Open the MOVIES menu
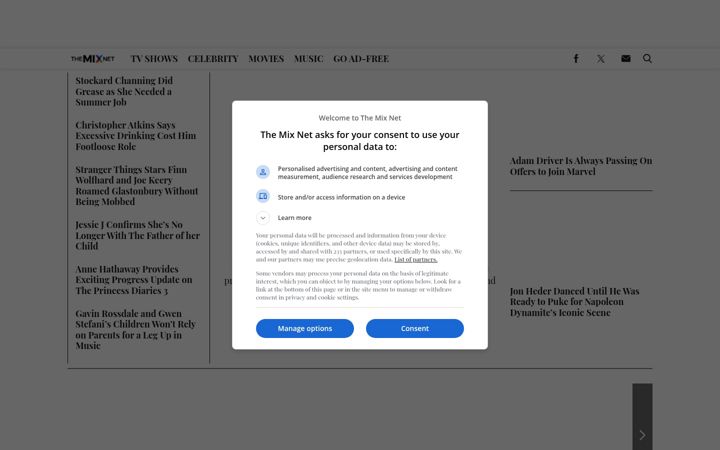Viewport: 720px width, 450px height. (x=266, y=59)
